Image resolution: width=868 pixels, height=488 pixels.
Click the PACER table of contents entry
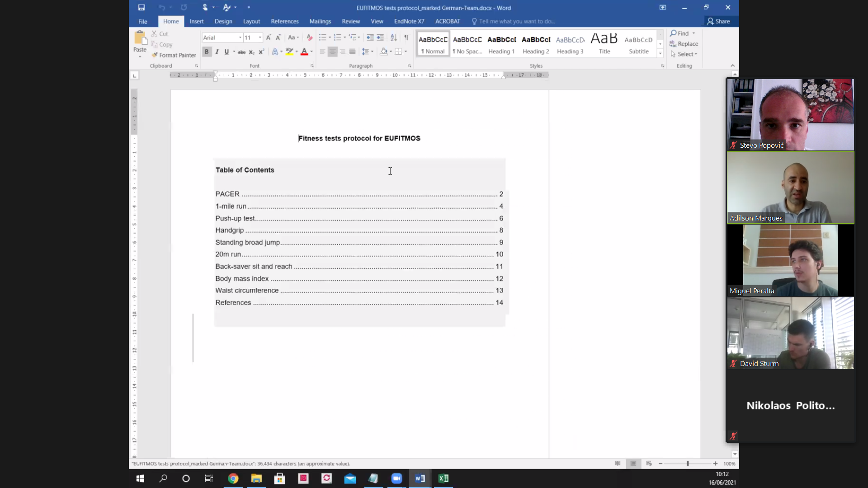click(x=359, y=194)
